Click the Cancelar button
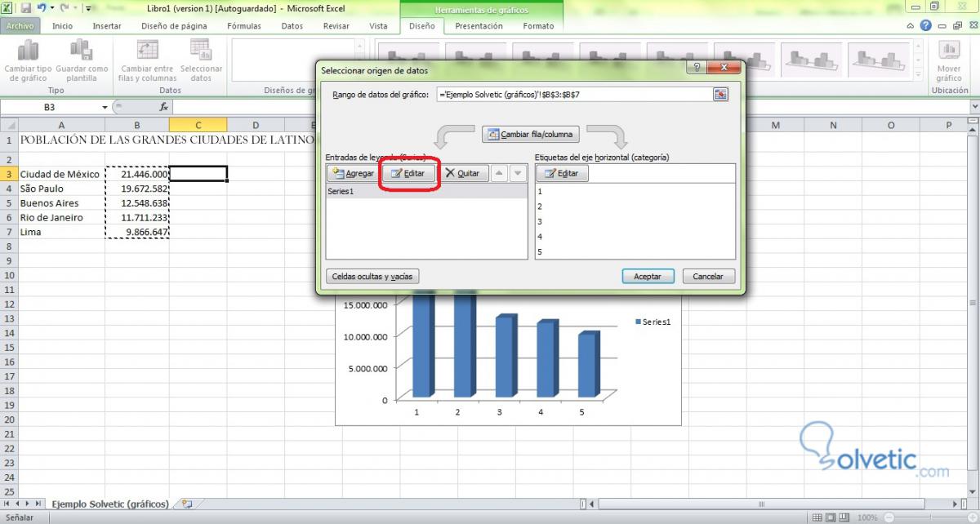 coord(708,276)
